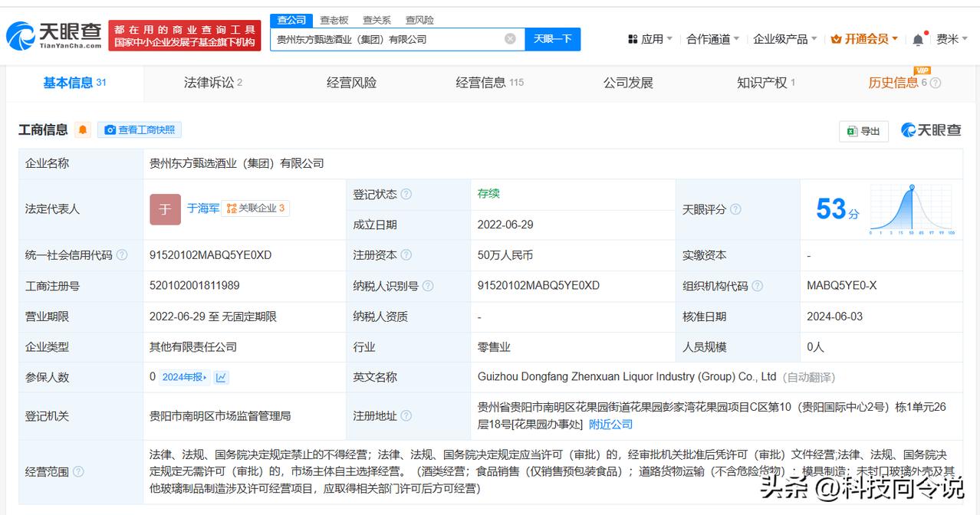
Task: Open legal representative 于海军 link
Action: pos(203,208)
